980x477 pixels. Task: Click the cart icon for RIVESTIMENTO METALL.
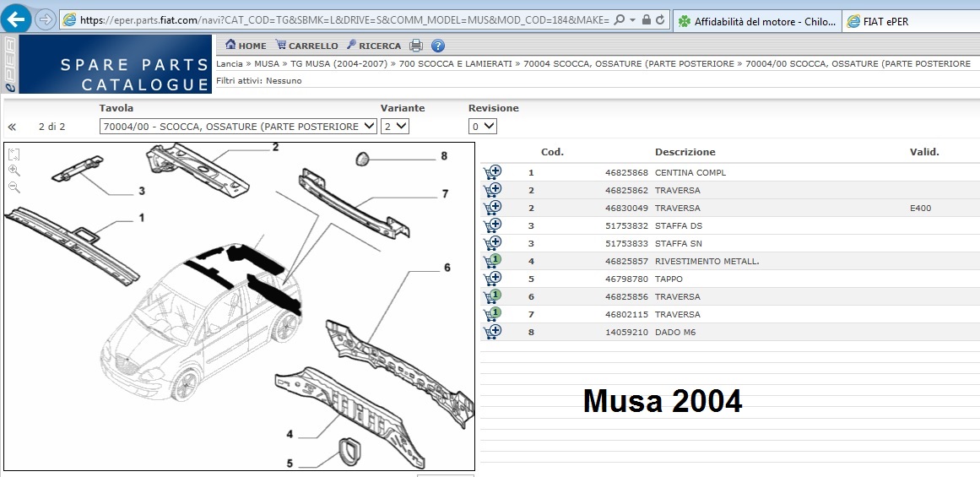tap(492, 261)
